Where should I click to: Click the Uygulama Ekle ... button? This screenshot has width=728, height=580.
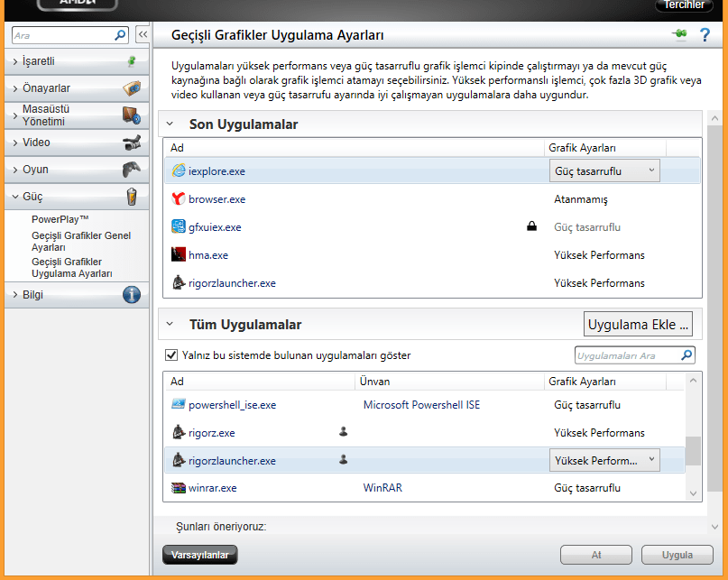(638, 324)
